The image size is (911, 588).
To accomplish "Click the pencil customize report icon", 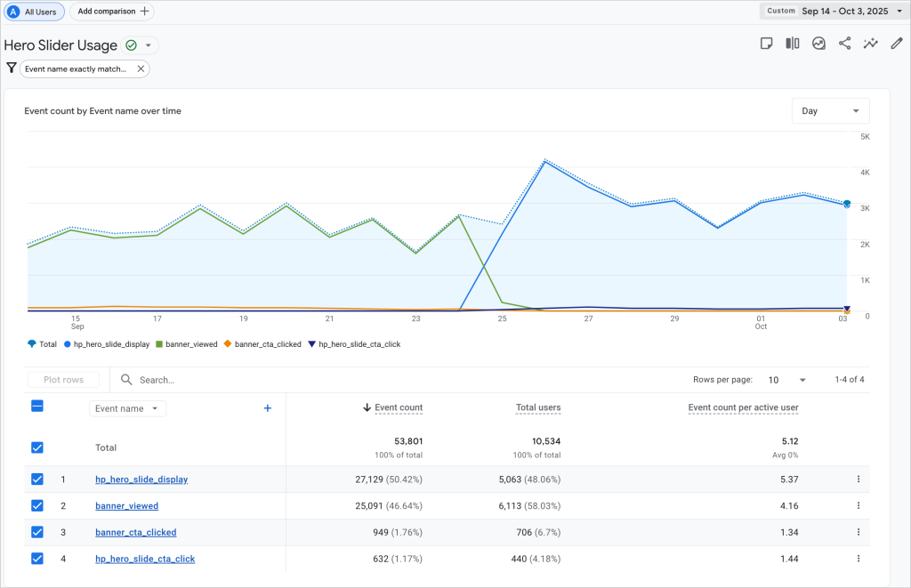I will [897, 44].
